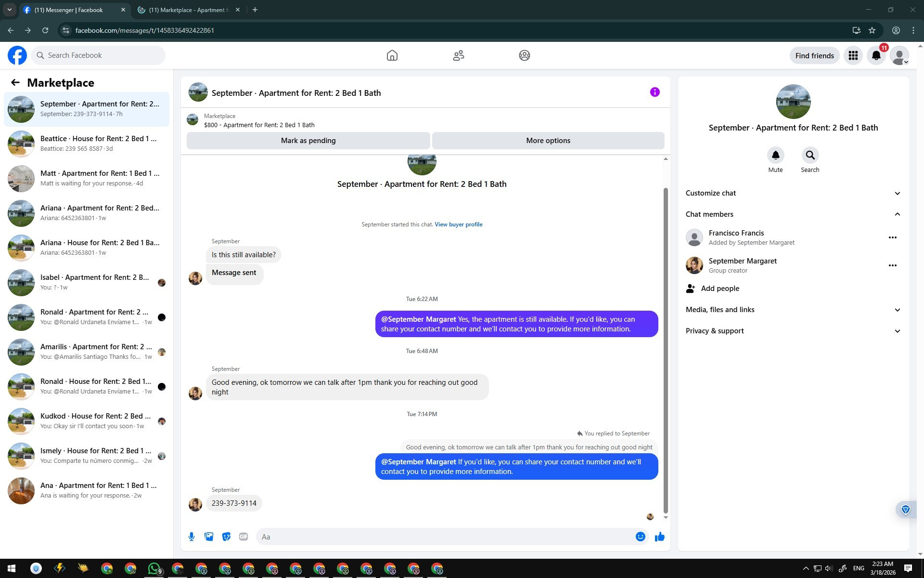The image size is (924, 578).
Task: Switch to Messenger | Facebook tab
Action: (x=75, y=10)
